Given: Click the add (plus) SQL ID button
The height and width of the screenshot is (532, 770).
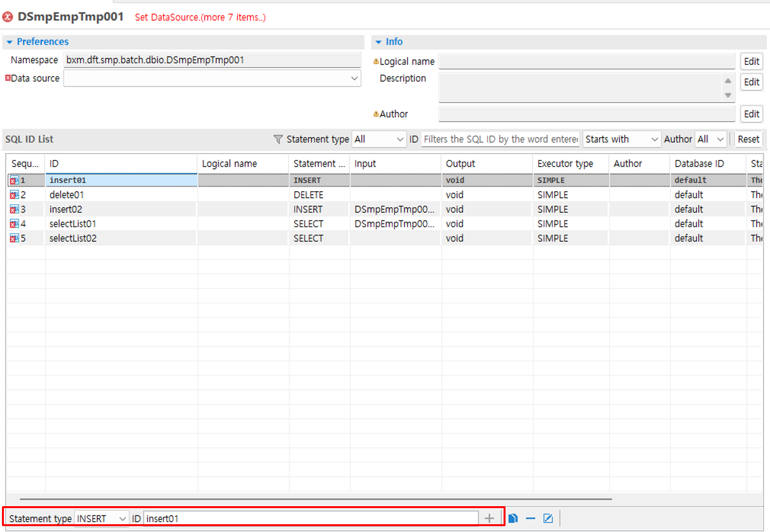Looking at the screenshot, I should (489, 518).
